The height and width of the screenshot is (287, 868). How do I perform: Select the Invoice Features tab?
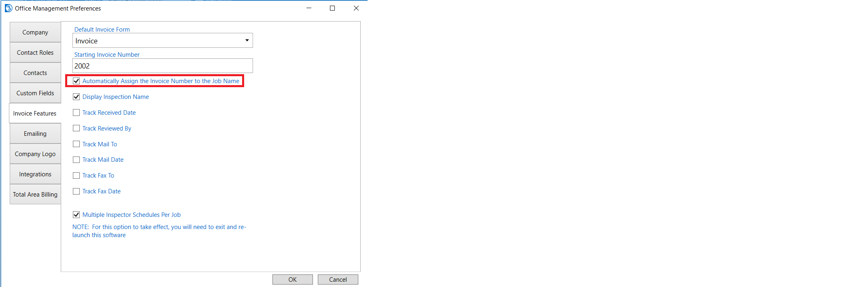tap(35, 114)
